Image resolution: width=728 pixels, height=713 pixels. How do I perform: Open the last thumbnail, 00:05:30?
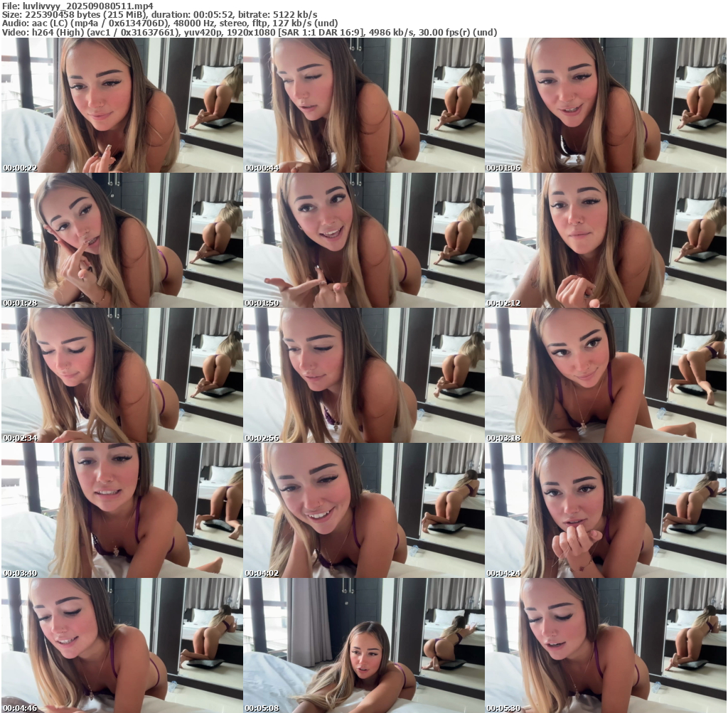click(x=606, y=645)
